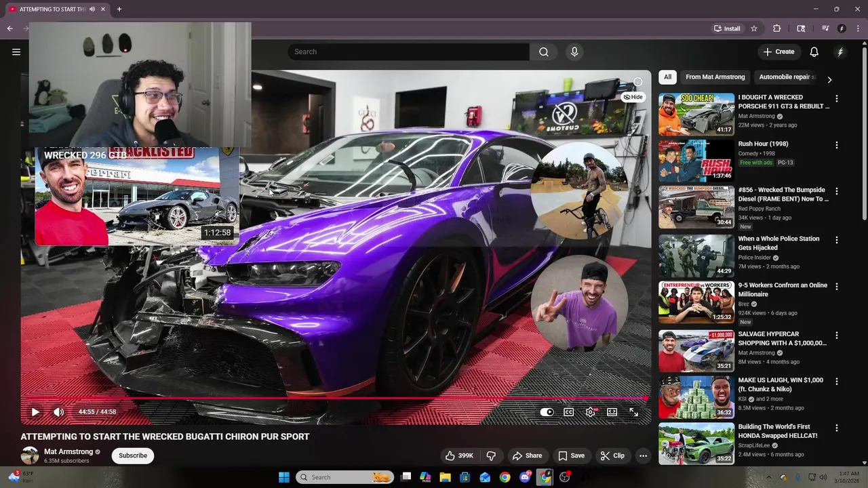Open the Windows Start menu
Image resolution: width=868 pixels, height=488 pixels.
click(x=284, y=477)
